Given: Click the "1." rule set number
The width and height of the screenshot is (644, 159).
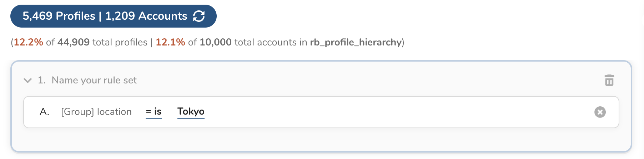Looking at the screenshot, I should click(x=42, y=80).
